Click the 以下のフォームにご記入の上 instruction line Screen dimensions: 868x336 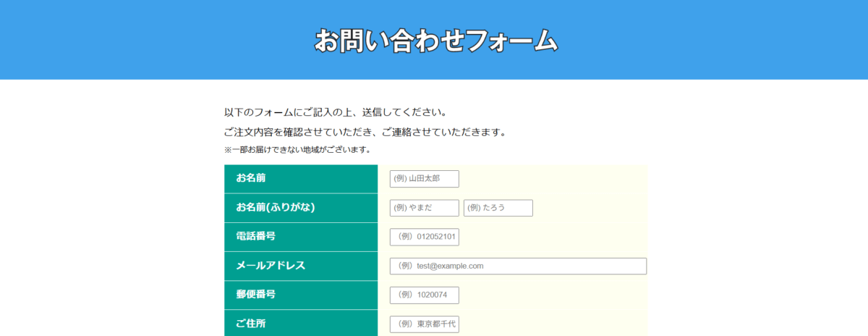coord(335,112)
